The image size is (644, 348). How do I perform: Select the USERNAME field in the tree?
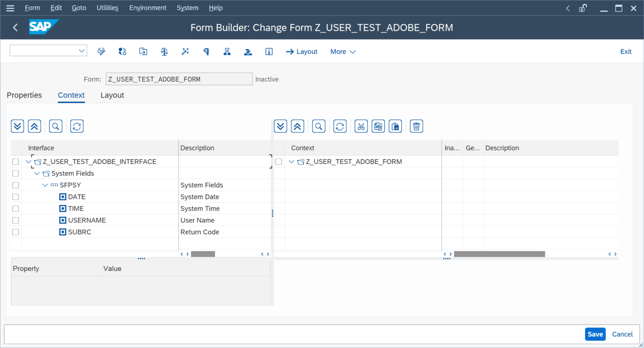tap(87, 220)
